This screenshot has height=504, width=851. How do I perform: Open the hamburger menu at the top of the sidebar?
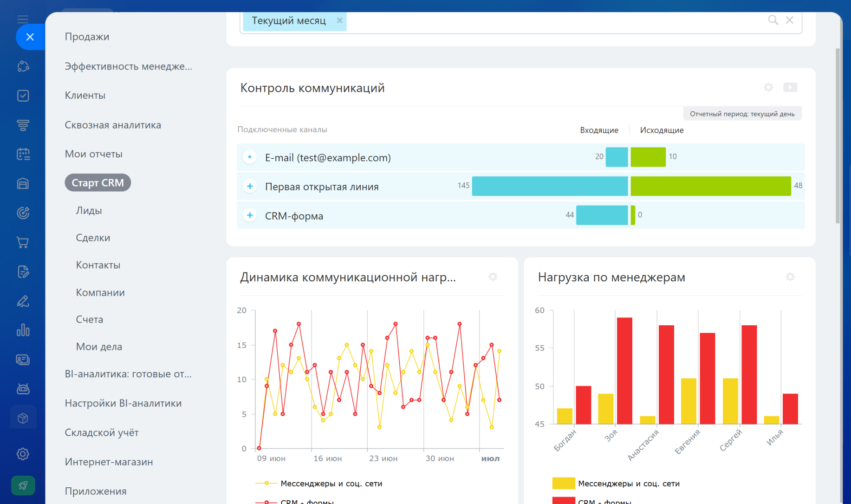23,19
